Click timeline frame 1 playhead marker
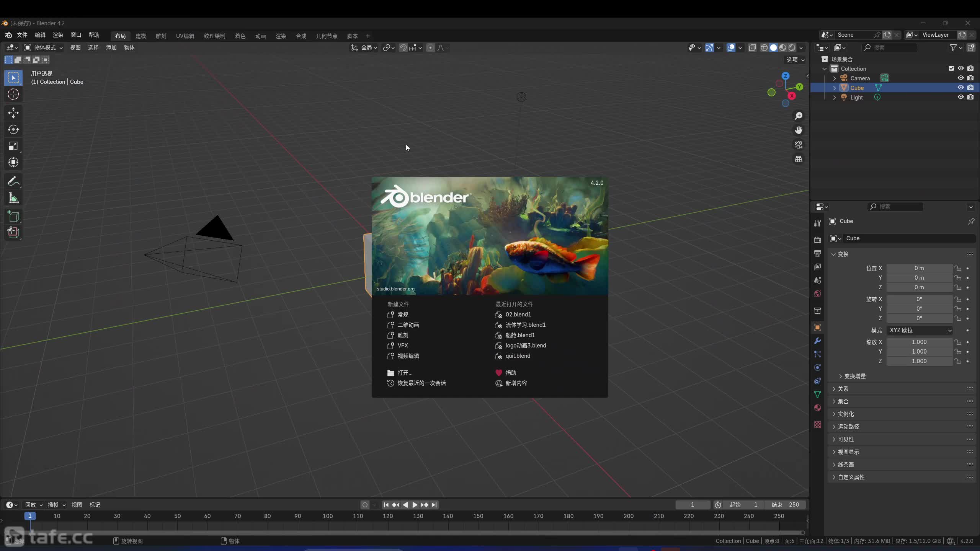Screen dimensions: 980x551 [x=30, y=516]
